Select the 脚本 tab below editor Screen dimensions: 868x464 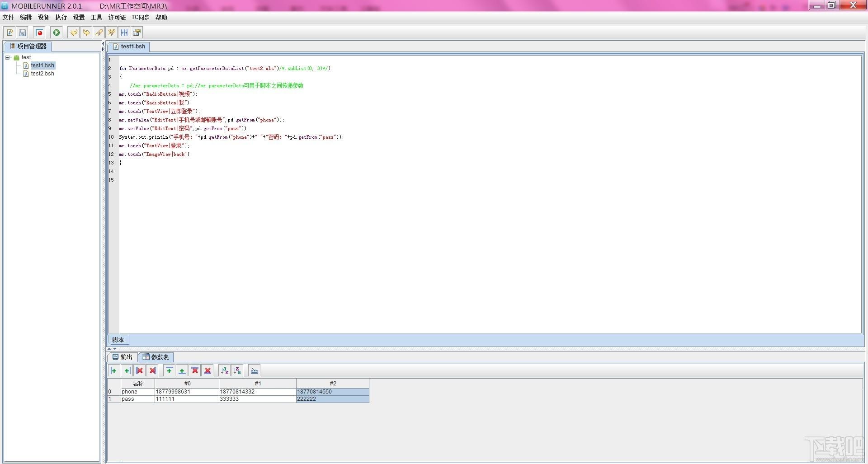point(118,340)
